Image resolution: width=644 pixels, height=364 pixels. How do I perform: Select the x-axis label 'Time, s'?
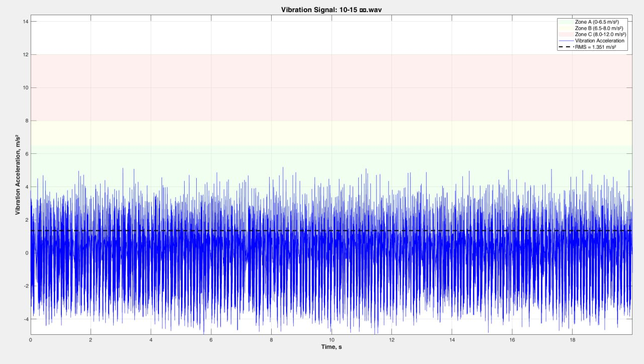pos(331,347)
